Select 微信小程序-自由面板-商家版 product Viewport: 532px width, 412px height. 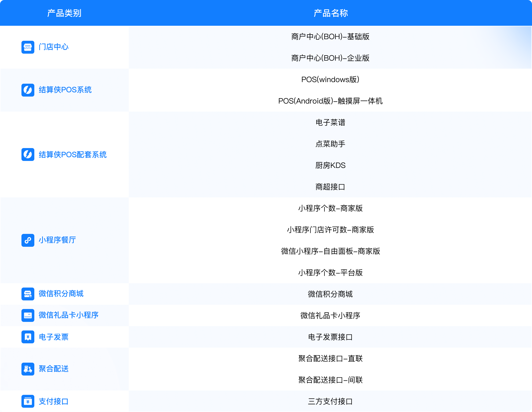tap(330, 251)
